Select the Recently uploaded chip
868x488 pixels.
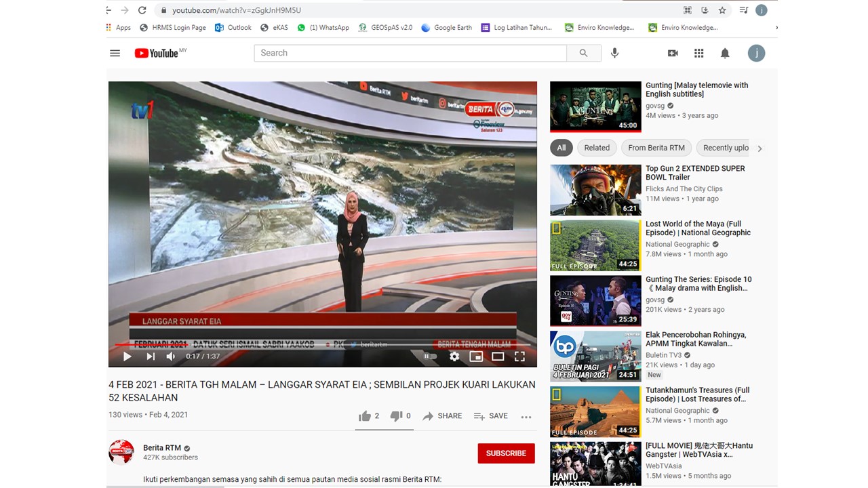coord(724,148)
